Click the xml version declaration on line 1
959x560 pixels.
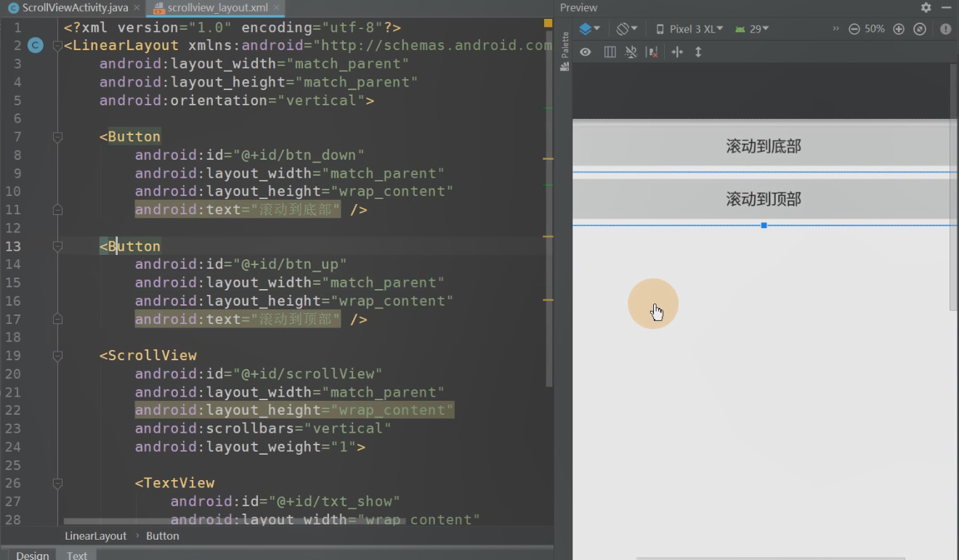click(x=232, y=28)
